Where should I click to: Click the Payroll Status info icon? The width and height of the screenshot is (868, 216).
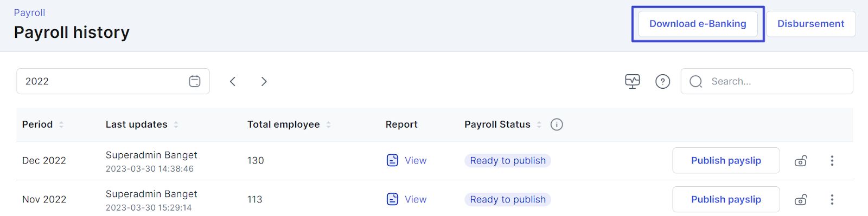(557, 125)
